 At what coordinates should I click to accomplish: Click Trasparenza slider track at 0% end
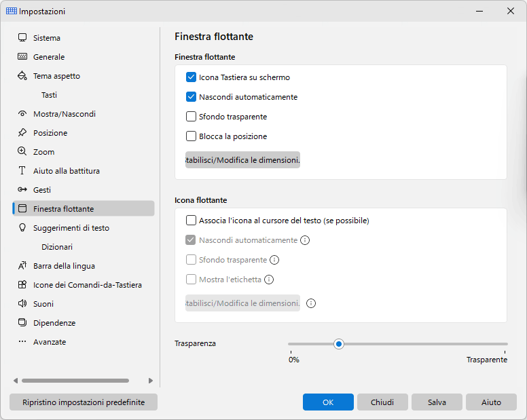[292, 344]
